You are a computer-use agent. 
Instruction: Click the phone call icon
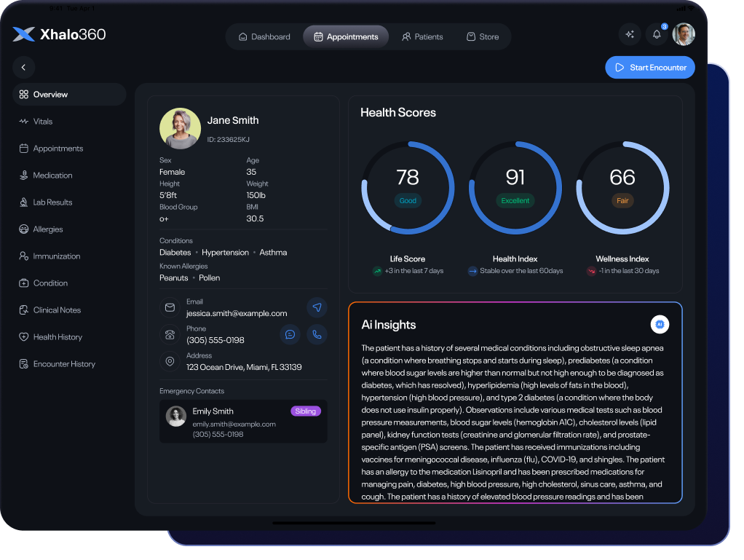317,334
